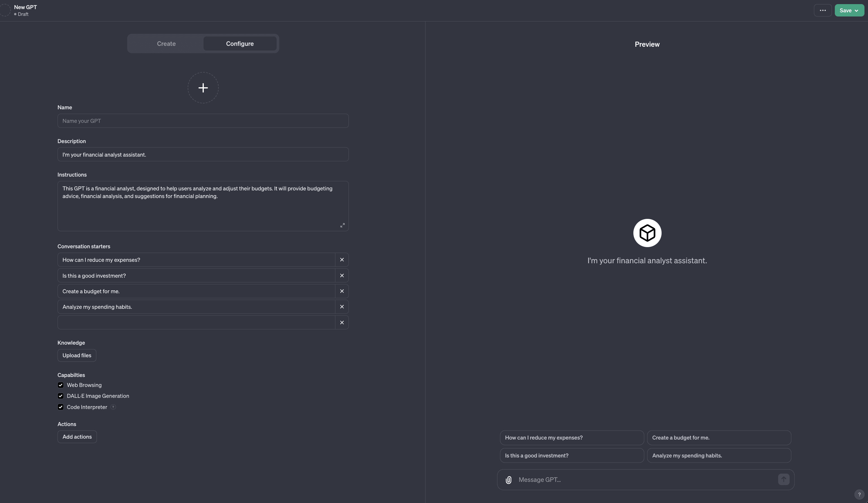
Task: Click the plus icon to upload GPT image
Action: pos(203,88)
